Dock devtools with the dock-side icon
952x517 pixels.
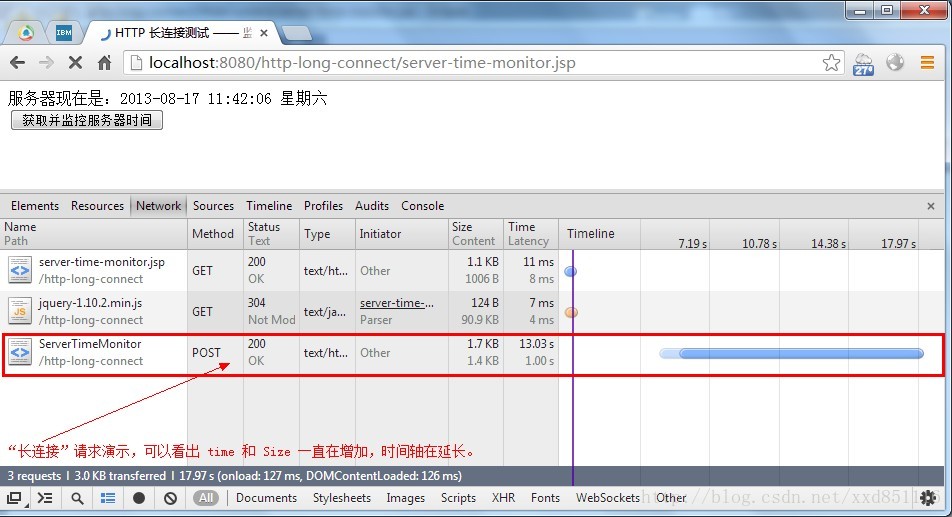pyautogui.click(x=13, y=498)
